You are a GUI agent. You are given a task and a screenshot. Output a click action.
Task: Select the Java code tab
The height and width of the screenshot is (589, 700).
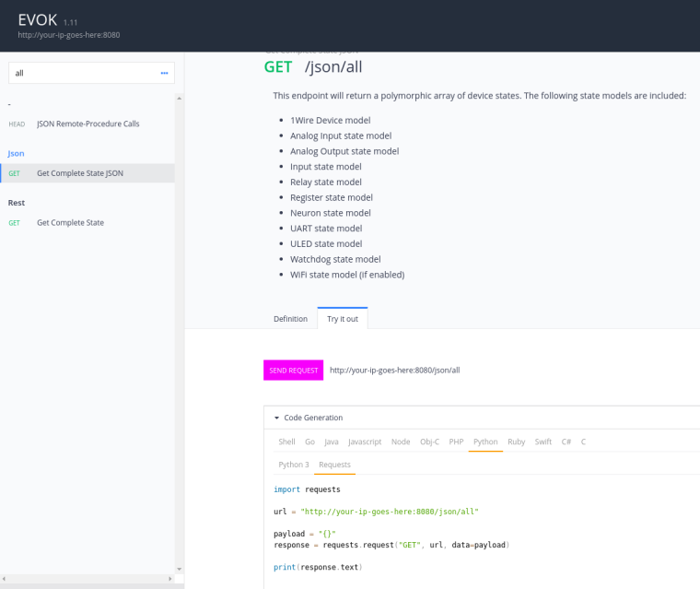pos(332,442)
